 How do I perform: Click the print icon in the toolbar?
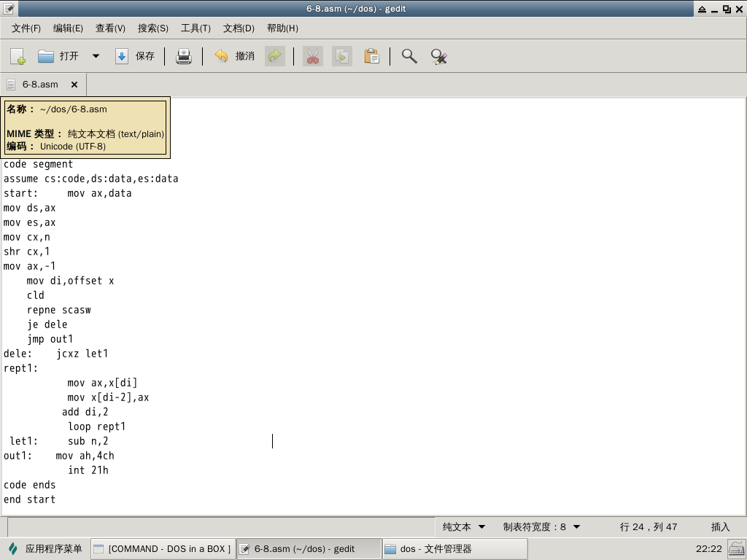click(x=184, y=56)
